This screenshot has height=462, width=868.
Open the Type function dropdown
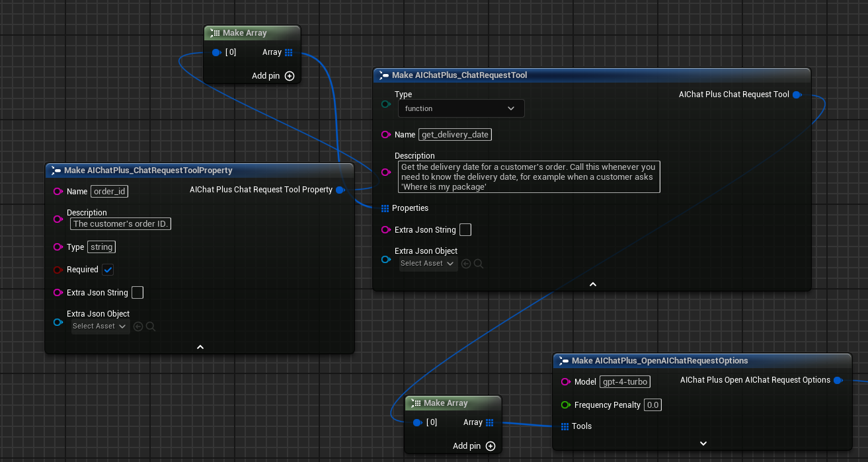461,108
